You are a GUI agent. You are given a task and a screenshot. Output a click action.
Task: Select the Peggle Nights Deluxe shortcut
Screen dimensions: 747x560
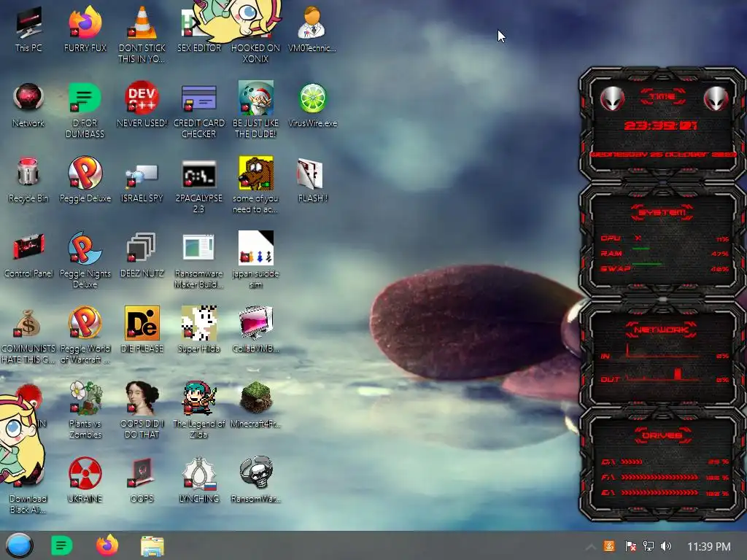pos(85,248)
